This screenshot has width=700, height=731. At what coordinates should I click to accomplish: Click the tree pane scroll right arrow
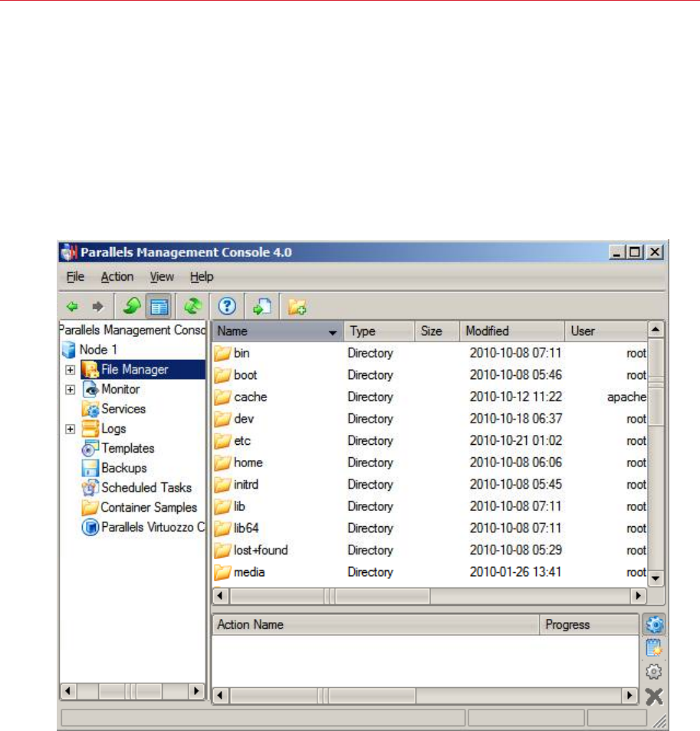click(x=196, y=691)
